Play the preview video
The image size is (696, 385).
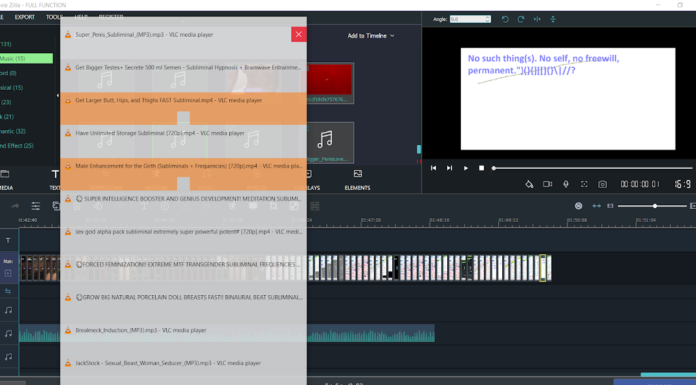click(x=466, y=168)
